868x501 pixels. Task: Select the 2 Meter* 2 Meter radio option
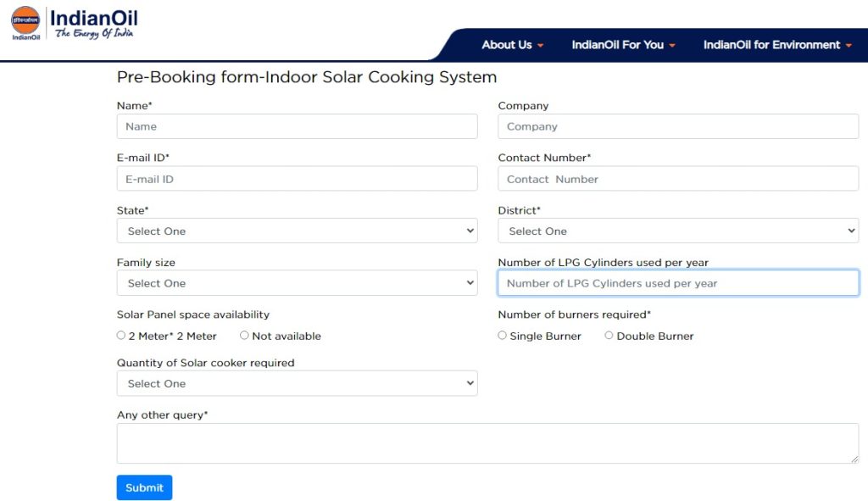click(121, 336)
